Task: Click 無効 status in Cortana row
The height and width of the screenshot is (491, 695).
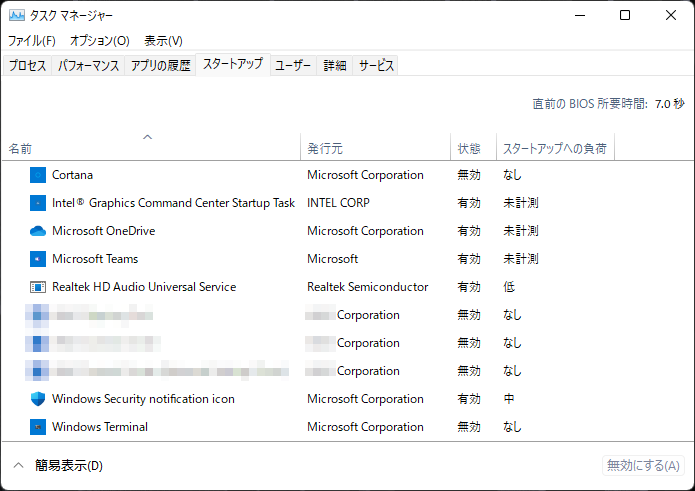Action: click(x=469, y=175)
